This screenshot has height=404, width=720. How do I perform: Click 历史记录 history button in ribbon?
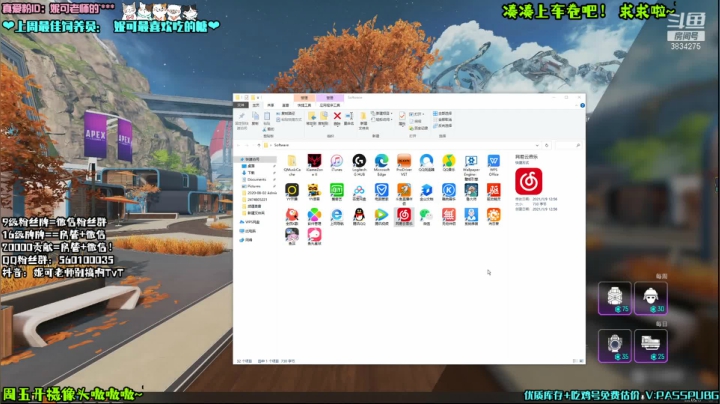419,128
